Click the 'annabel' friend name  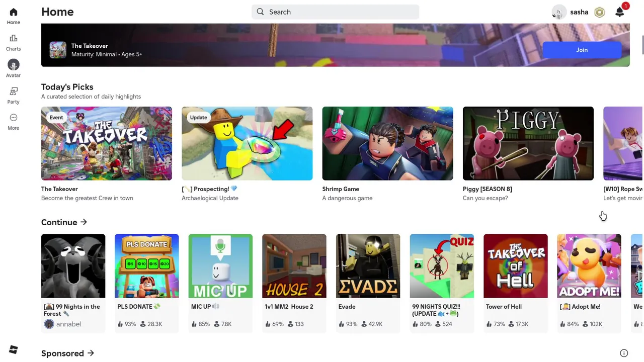[68, 324]
